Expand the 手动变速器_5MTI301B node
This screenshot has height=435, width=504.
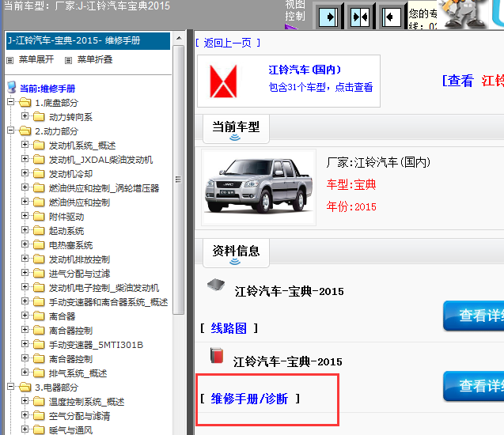[25, 343]
